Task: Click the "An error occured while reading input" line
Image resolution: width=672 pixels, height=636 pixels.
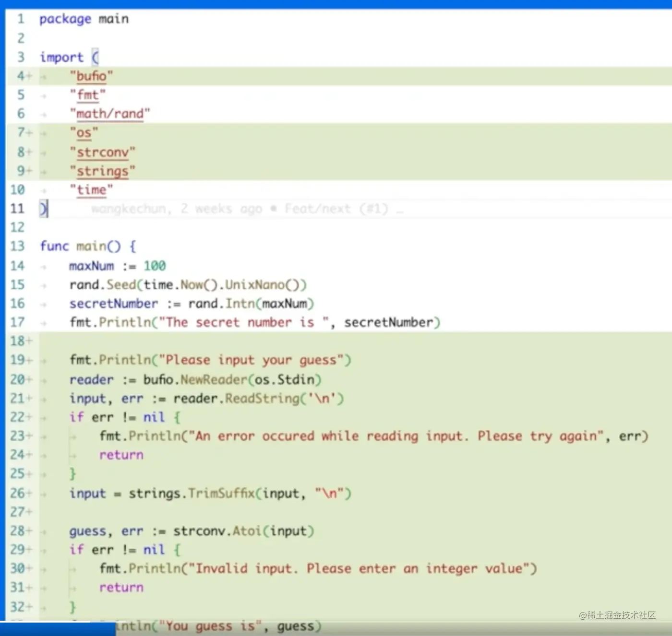Action: click(374, 436)
